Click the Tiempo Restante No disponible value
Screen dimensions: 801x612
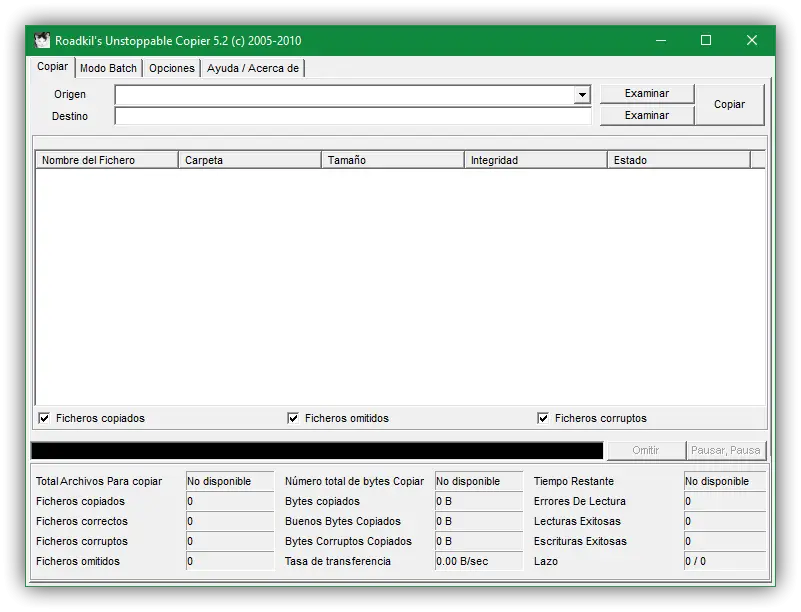[x=725, y=481]
